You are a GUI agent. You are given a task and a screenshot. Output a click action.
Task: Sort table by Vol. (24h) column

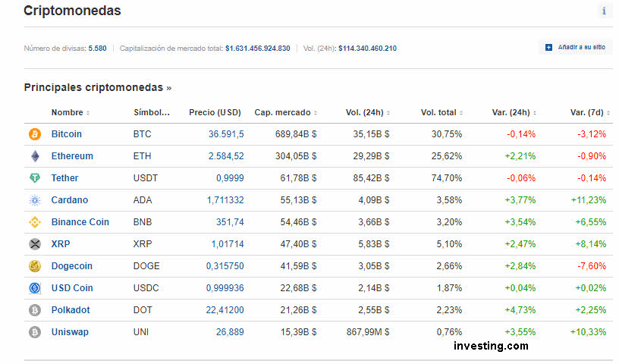[367, 112]
